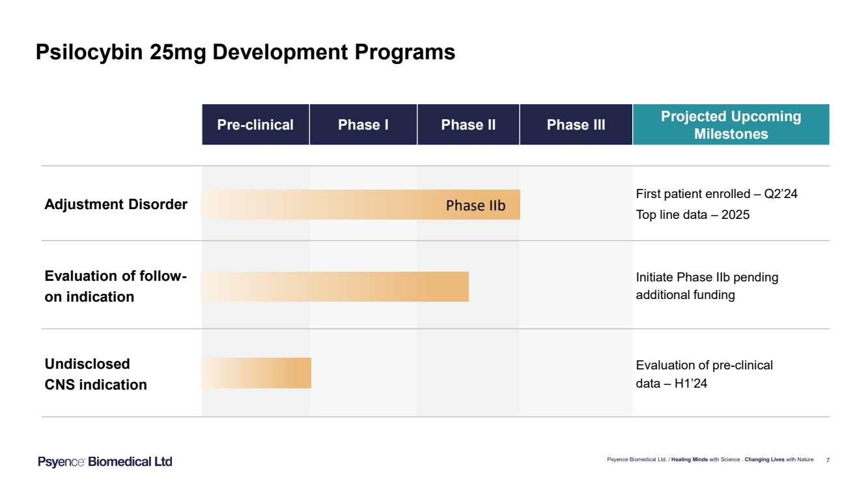Click the Adjustment Disorder row label

point(116,205)
